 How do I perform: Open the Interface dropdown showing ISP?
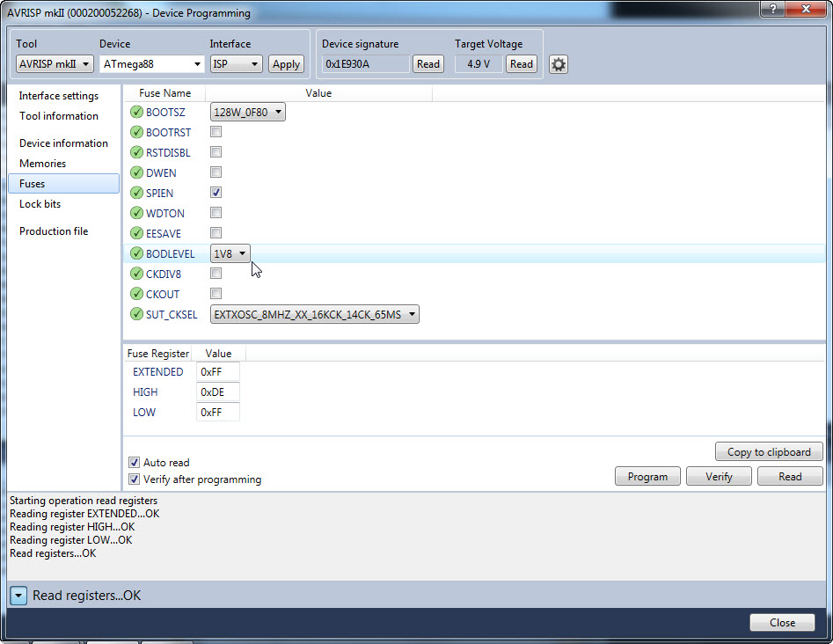[236, 63]
